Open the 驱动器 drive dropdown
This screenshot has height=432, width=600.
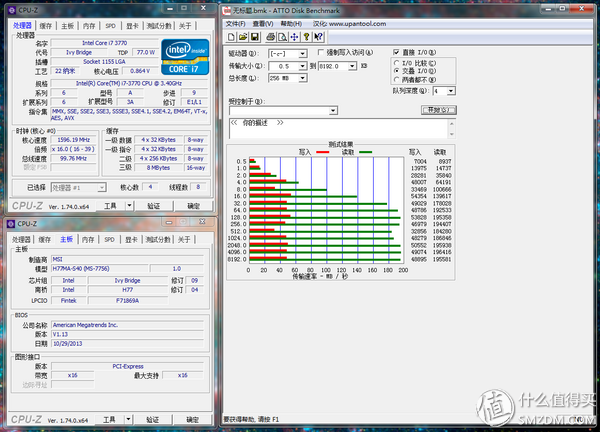302,54
